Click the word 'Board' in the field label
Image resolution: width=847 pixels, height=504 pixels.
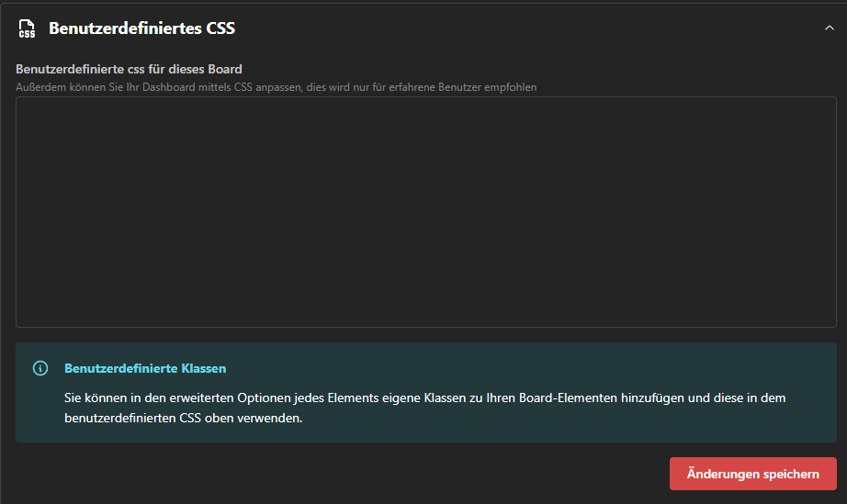[x=225, y=69]
